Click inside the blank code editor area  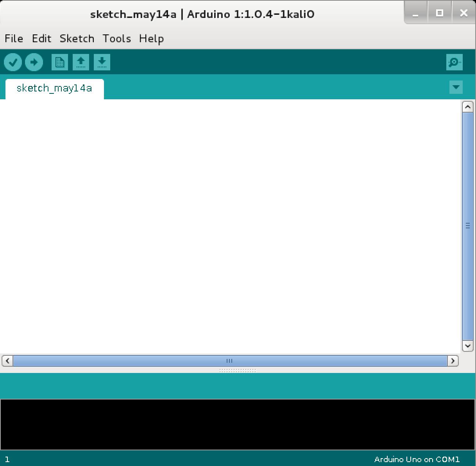[231, 227]
